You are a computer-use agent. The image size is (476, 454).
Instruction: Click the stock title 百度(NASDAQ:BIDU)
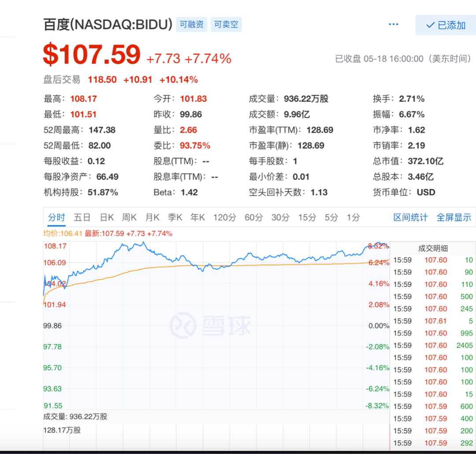[x=108, y=25]
